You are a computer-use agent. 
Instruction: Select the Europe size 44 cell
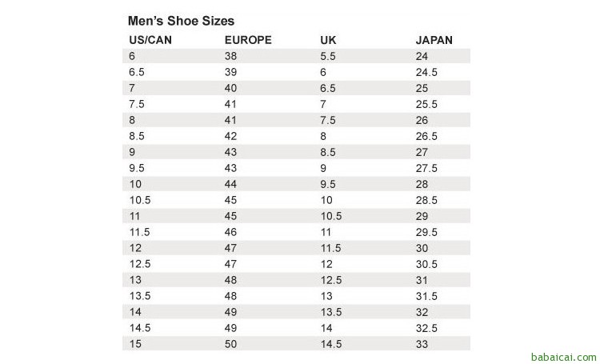tap(231, 184)
